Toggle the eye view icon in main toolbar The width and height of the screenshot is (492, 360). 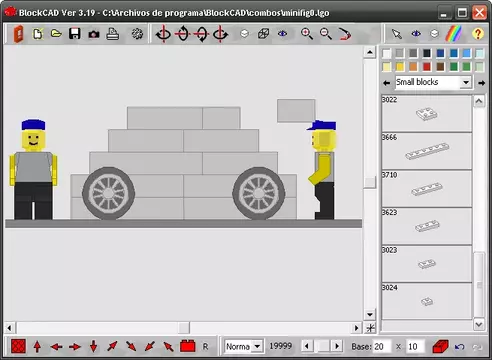click(282, 34)
